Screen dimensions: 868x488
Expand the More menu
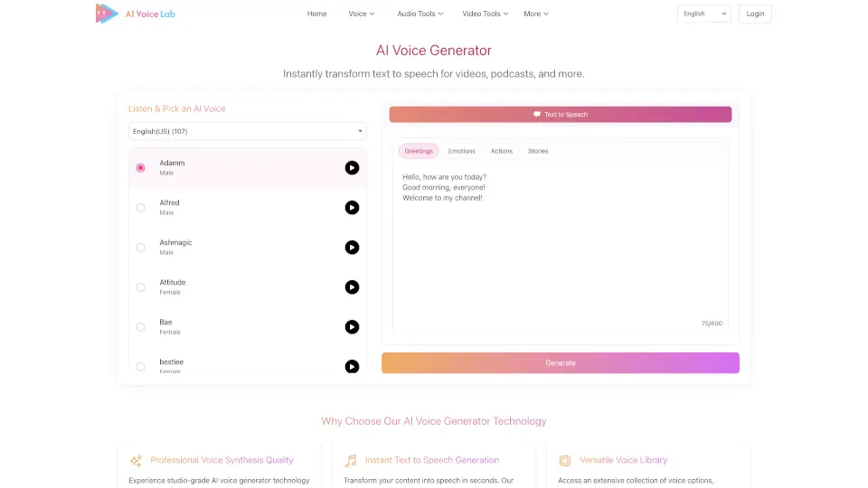click(x=536, y=14)
